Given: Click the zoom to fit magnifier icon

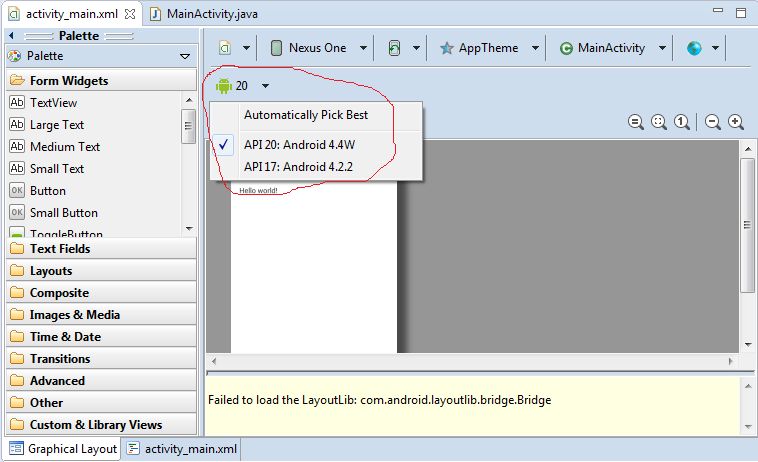Looking at the screenshot, I should (658, 122).
